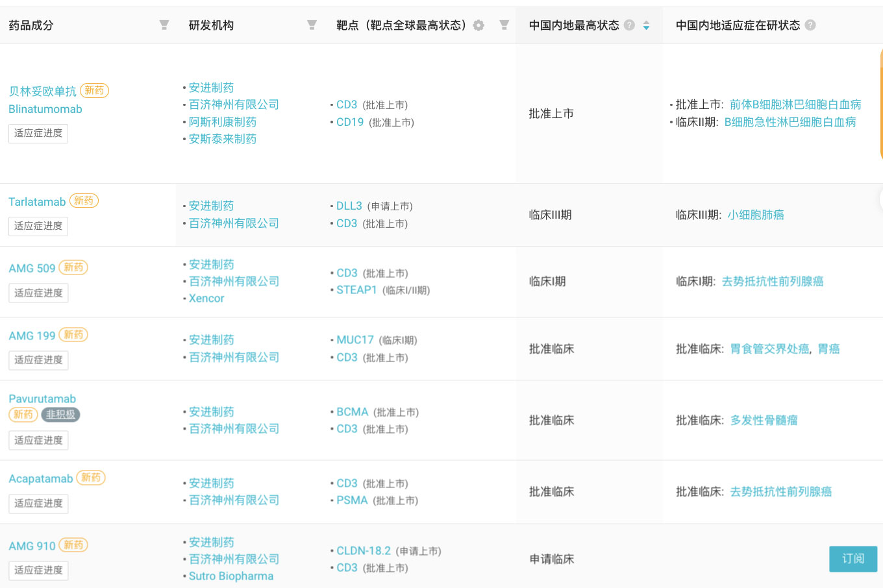The width and height of the screenshot is (883, 588).
Task: Open 去势抵抗性前列腺癌 link in Acapatamab row
Action: [781, 492]
